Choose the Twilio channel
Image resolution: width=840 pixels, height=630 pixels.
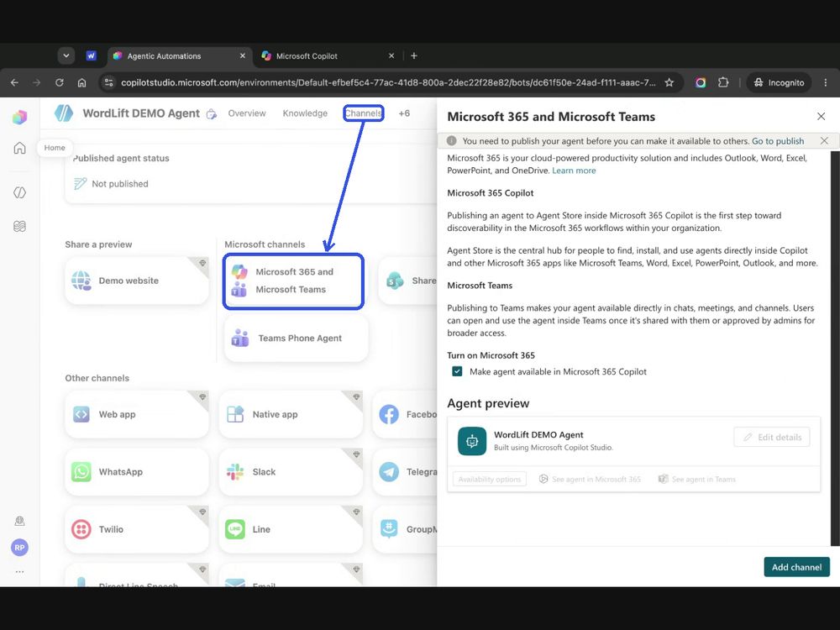coord(137,529)
